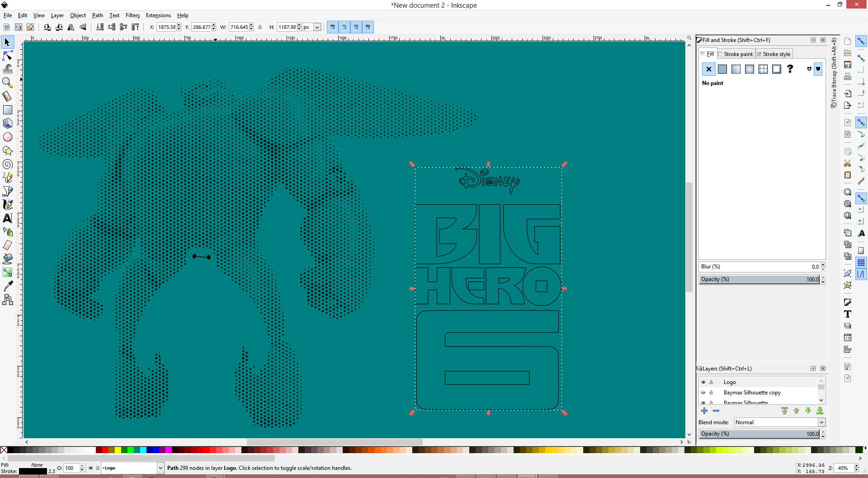Image resolution: width=868 pixels, height=478 pixels.
Task: Toggle move gradients with objects
Action: pos(356,27)
